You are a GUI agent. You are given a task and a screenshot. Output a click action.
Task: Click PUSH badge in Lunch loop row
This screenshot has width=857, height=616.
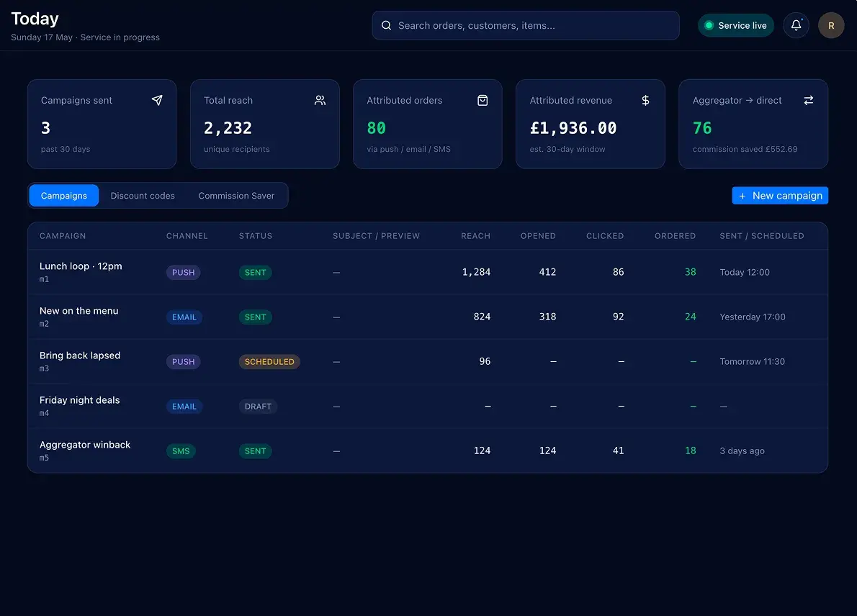pyautogui.click(x=183, y=273)
